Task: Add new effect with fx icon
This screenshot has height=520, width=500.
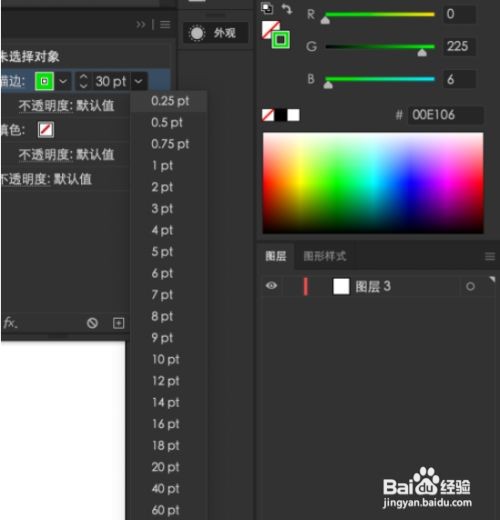Action: (10, 323)
